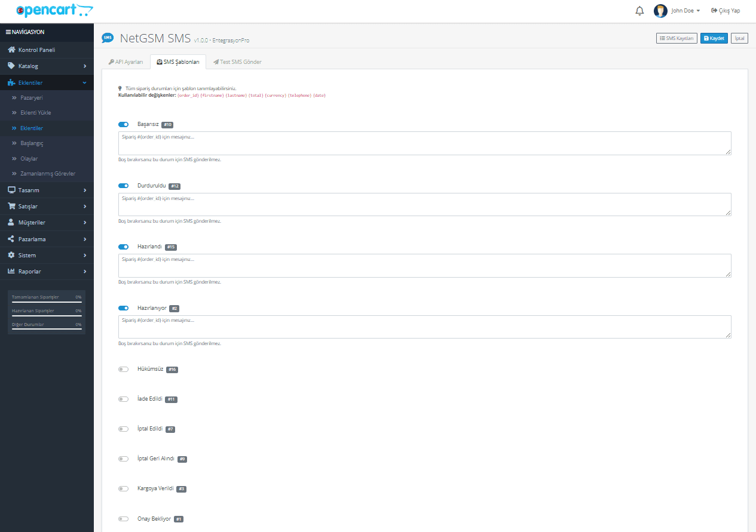Click the #15 badge next to Hazırlandı

pyautogui.click(x=171, y=247)
